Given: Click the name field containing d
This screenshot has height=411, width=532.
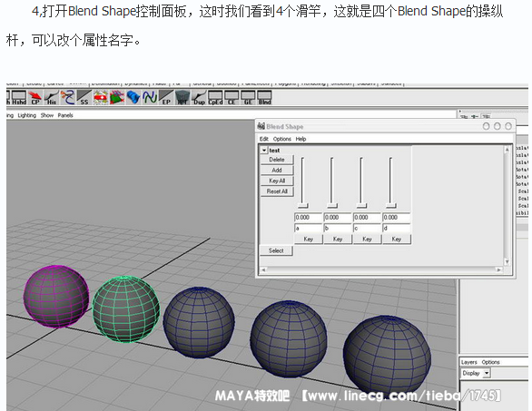Looking at the screenshot, I should pyautogui.click(x=397, y=228).
